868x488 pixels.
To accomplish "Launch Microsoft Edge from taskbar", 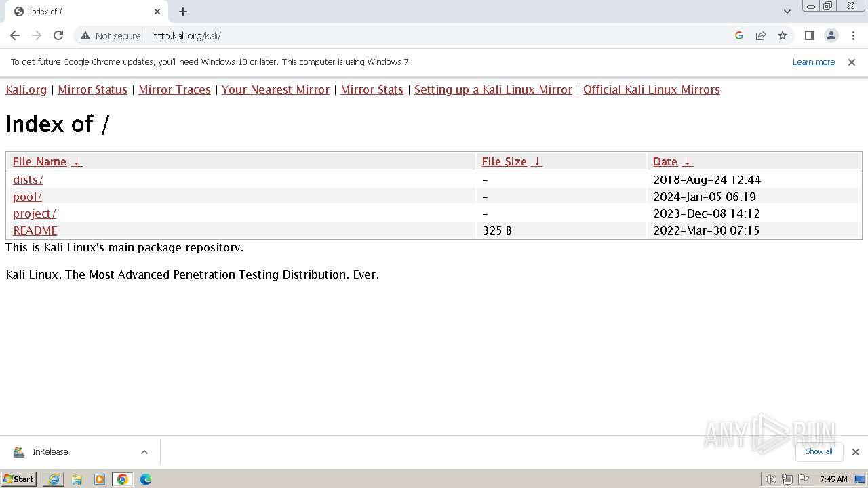I will (x=146, y=479).
